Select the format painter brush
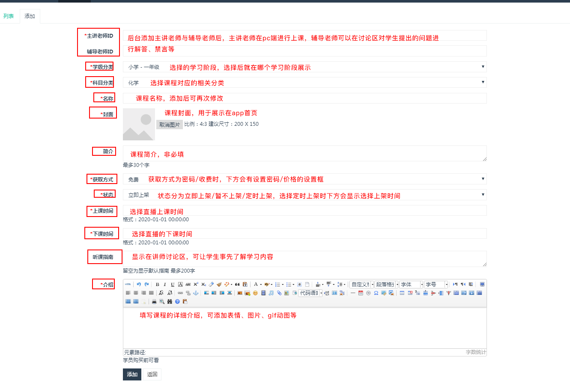 pos(219,284)
